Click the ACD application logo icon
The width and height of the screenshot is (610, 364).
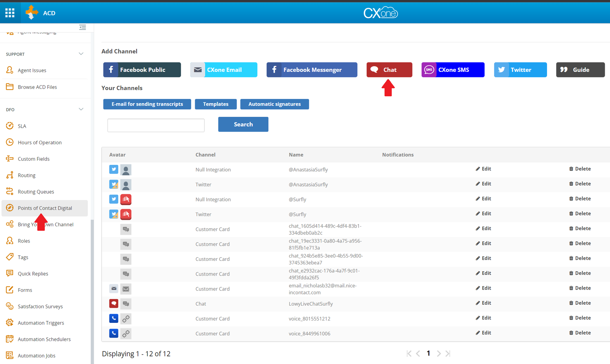pos(32,13)
